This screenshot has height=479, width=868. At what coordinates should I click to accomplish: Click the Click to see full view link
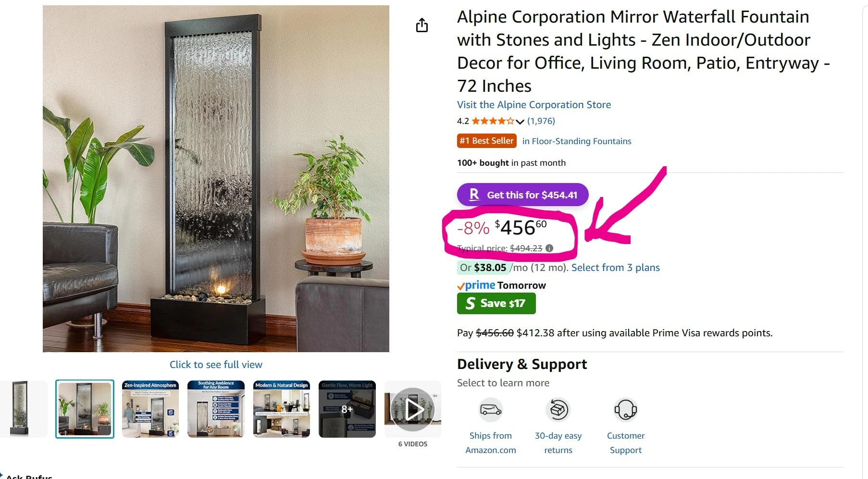tap(216, 365)
